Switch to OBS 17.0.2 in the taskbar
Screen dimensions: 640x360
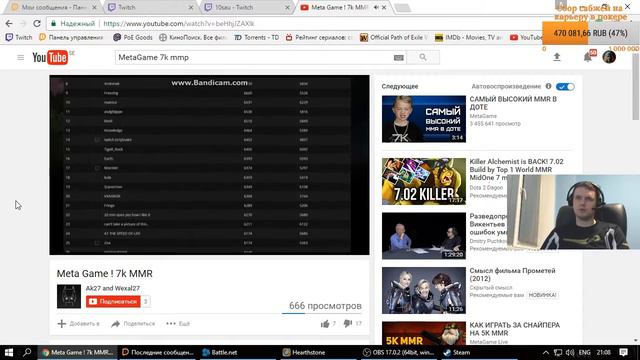(x=400, y=353)
